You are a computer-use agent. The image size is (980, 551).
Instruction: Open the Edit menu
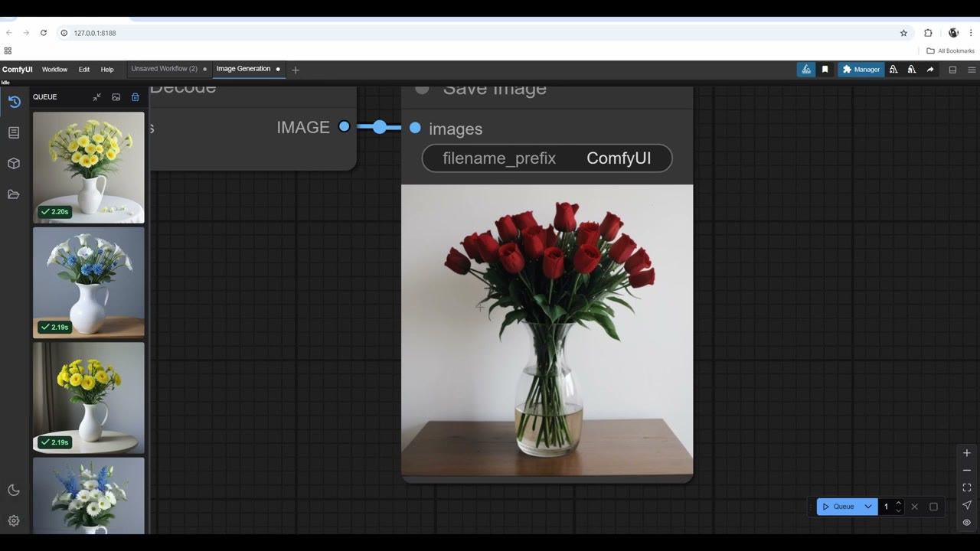click(x=84, y=70)
